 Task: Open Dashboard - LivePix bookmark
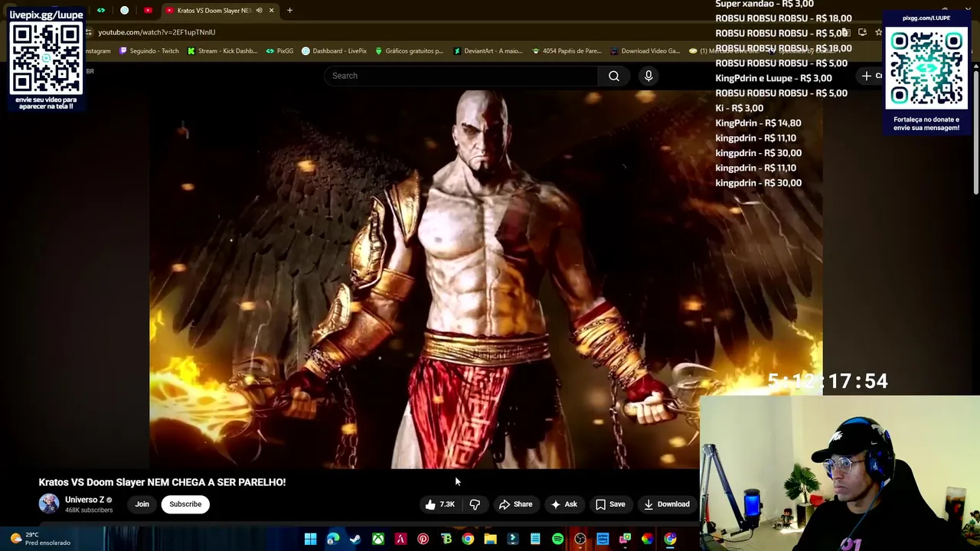point(334,51)
